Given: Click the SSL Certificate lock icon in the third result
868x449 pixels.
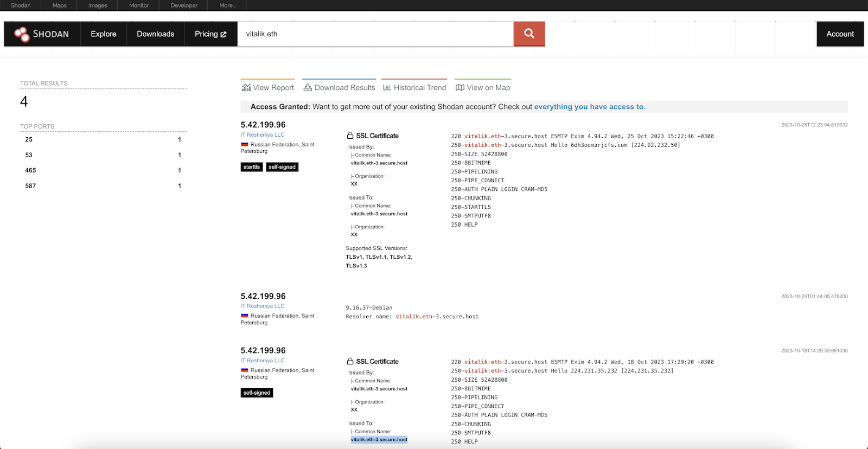Looking at the screenshot, I should tap(350, 361).
